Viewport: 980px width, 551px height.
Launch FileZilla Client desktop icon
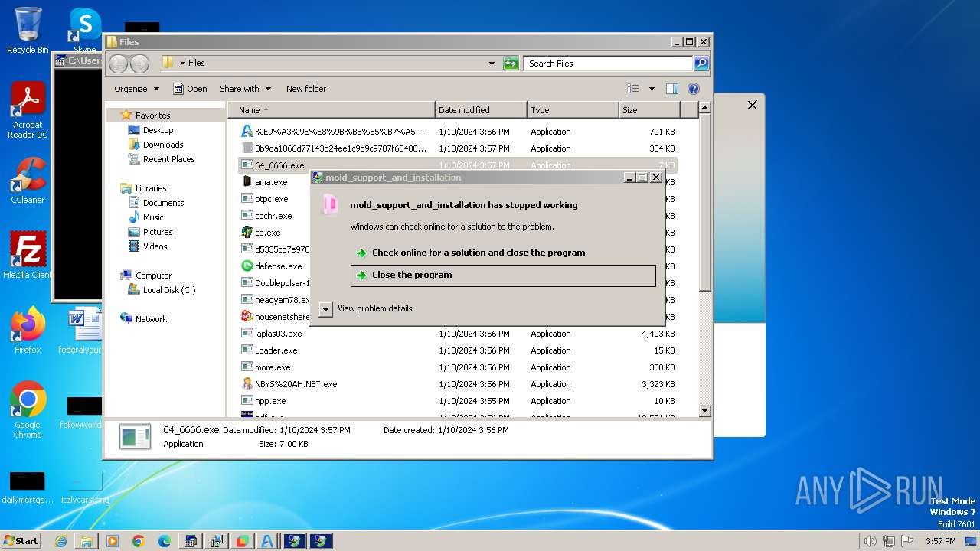coord(28,255)
